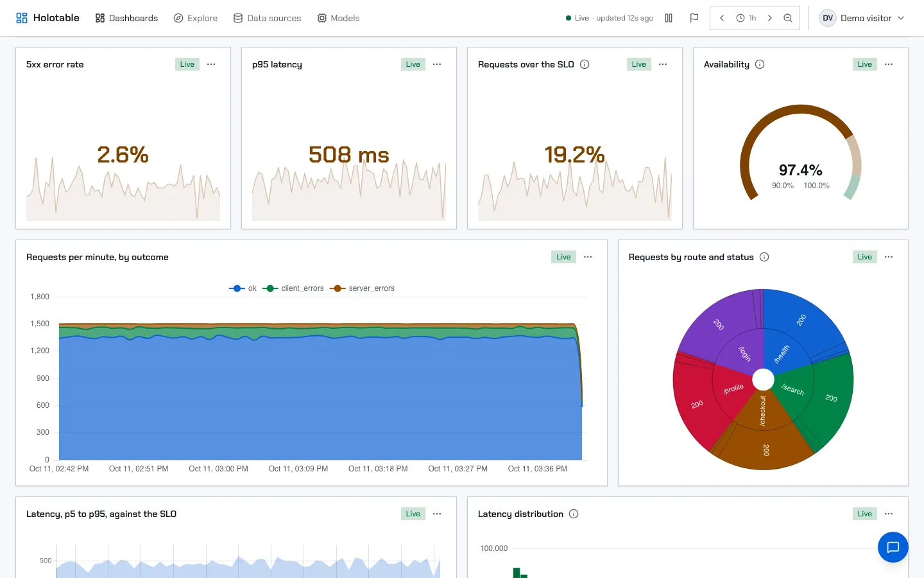Open options for Requests per minute panel
This screenshot has height=578, width=924.
[x=588, y=257]
